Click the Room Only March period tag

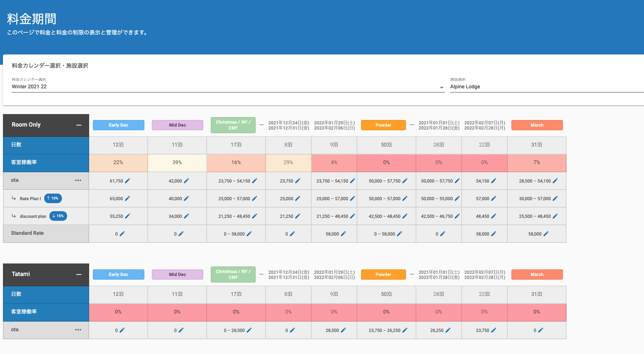[x=537, y=125]
